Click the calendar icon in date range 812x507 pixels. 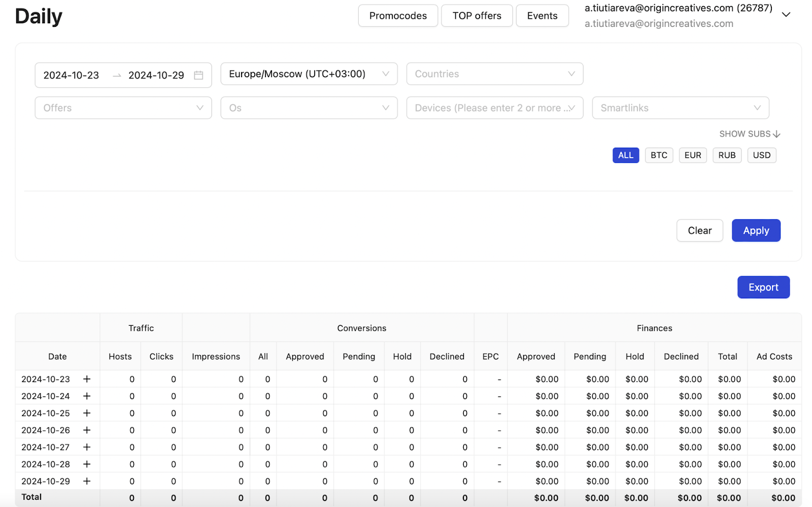coord(198,75)
